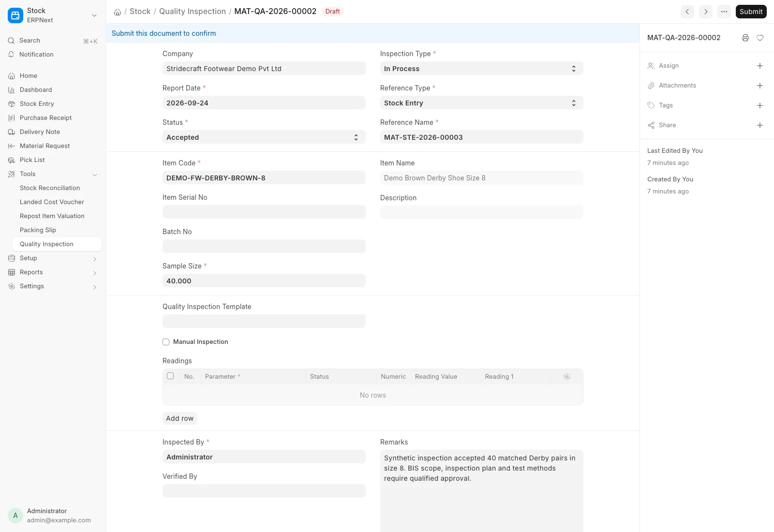Click the Assign label in side panel
Screen dimensions: 774x532
[x=669, y=66]
